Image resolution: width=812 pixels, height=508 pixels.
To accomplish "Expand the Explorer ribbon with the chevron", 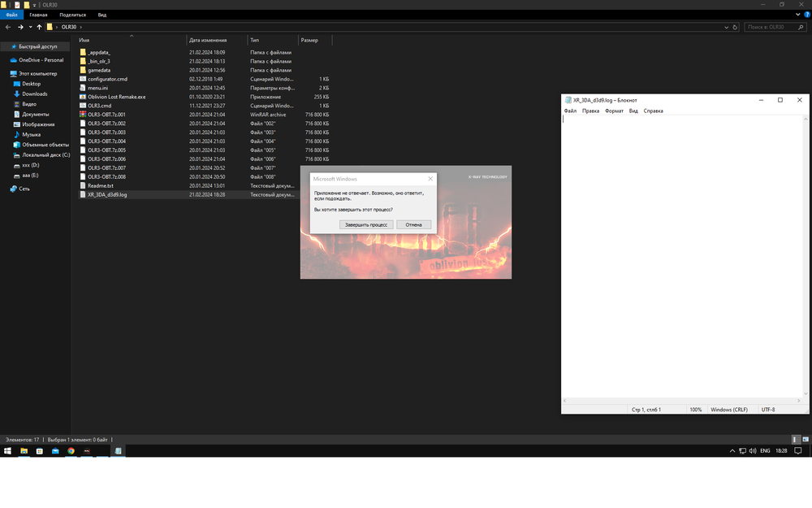I will click(x=798, y=15).
